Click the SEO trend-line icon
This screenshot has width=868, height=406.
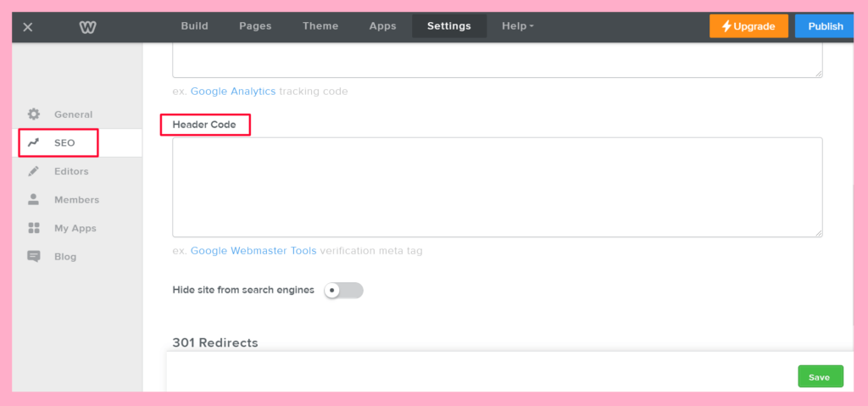(34, 143)
